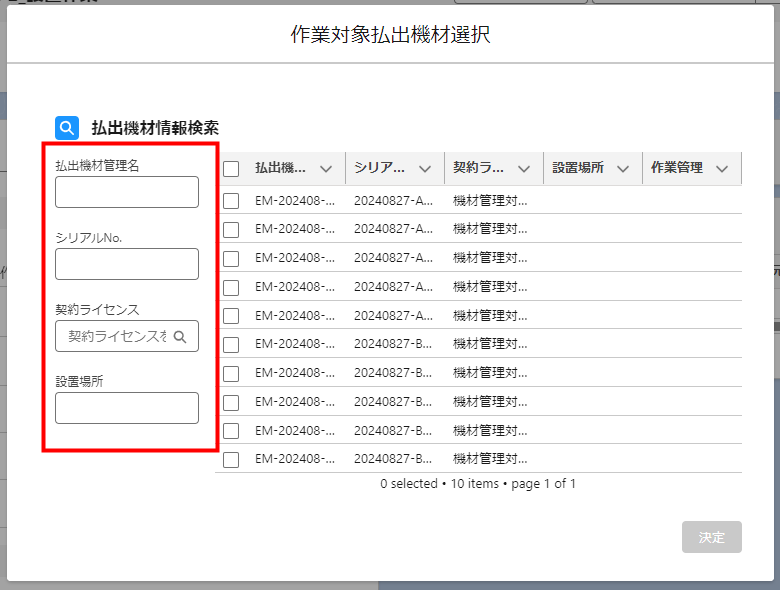Select the last row's checkbox
Screen dimensions: 780x590
(231, 460)
